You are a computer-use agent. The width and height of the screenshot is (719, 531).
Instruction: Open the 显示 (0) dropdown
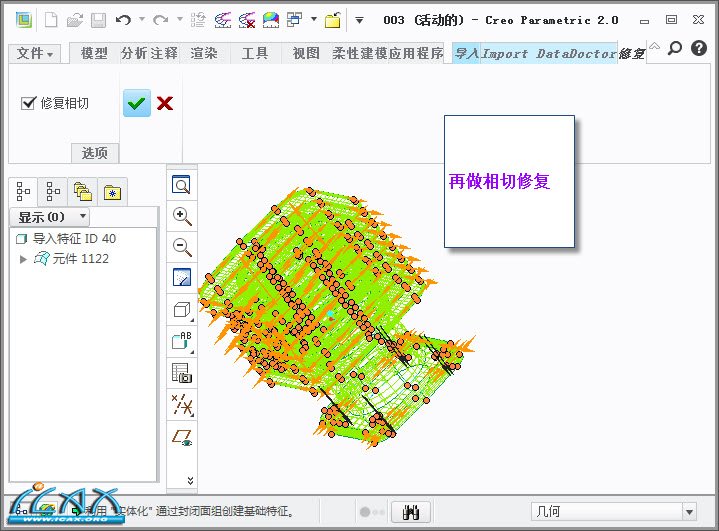(x=50, y=217)
